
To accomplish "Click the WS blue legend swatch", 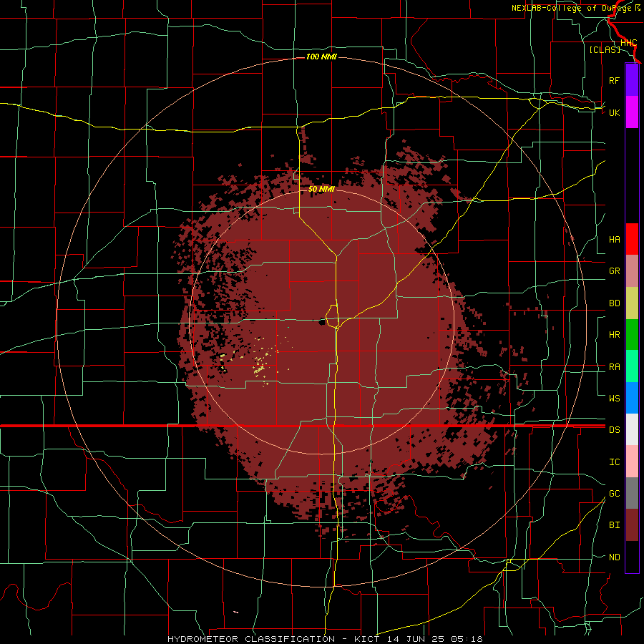I will tap(632, 398).
